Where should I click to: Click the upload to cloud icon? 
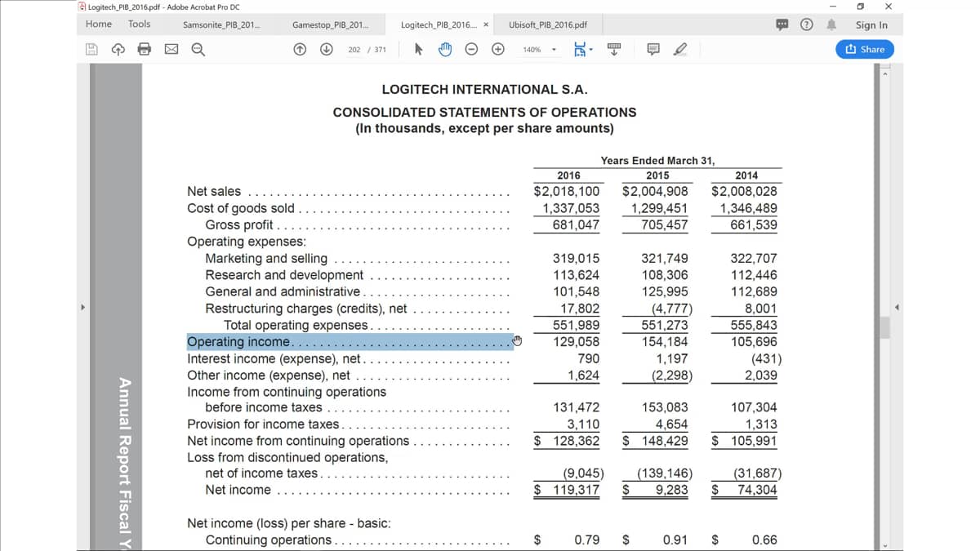pyautogui.click(x=118, y=50)
